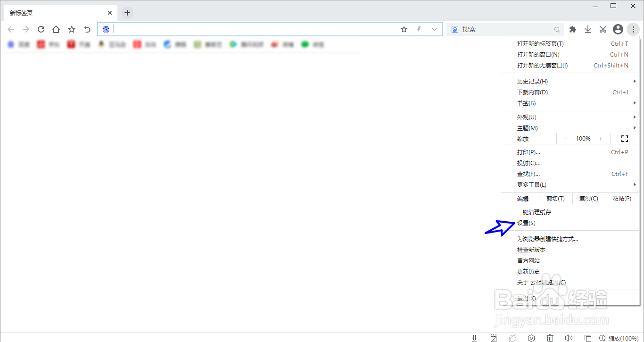644x342 pixels.
Task: Click the 复制(C) button
Action: (x=588, y=199)
